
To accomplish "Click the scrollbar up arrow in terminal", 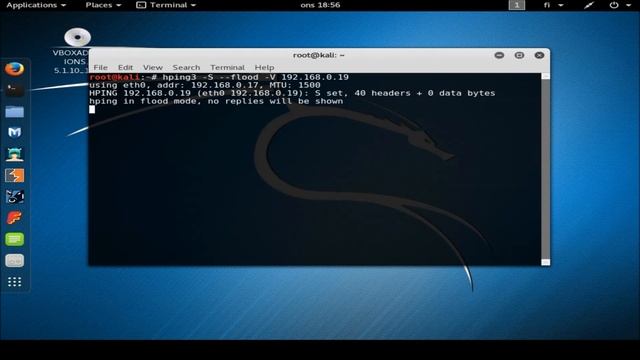I will click(545, 76).
